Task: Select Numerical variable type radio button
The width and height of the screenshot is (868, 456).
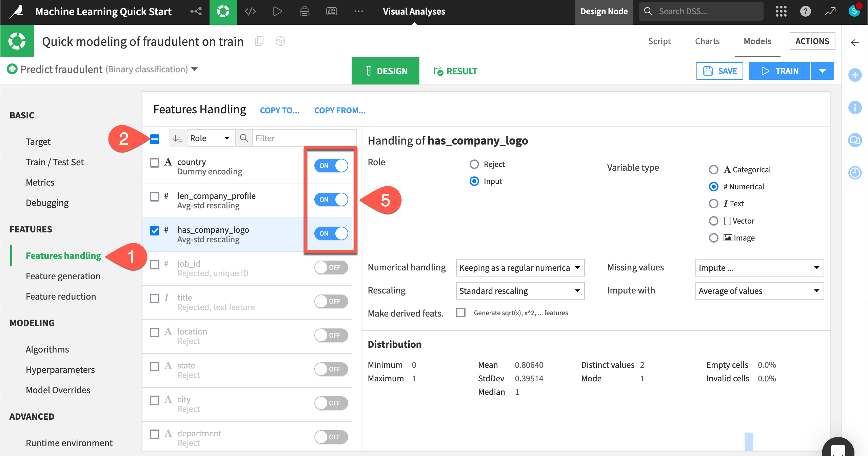Action: click(x=714, y=187)
